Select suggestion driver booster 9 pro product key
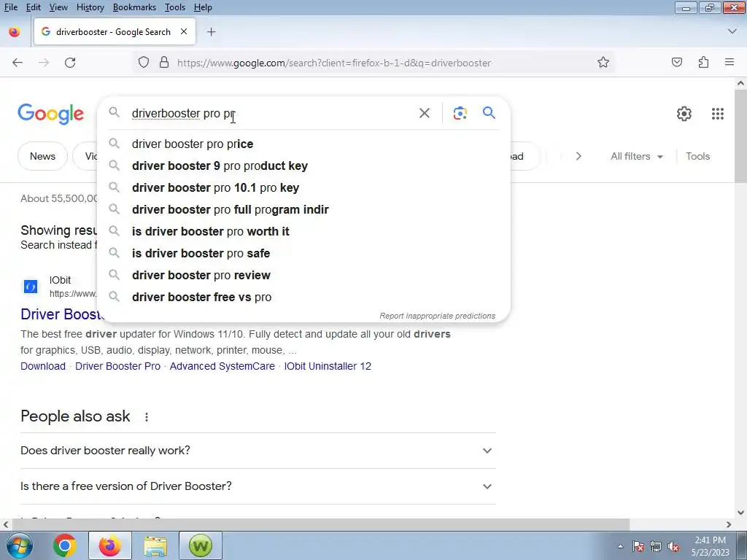 (303, 166)
